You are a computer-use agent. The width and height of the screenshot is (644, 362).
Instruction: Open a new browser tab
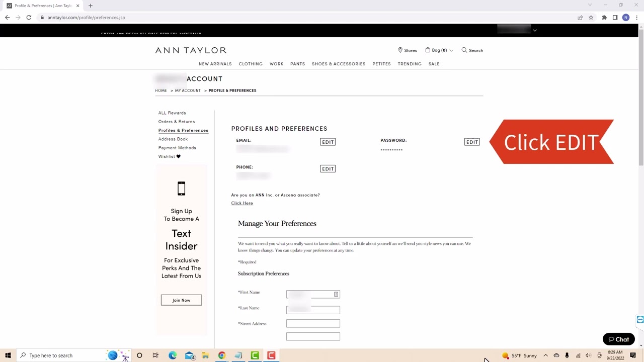point(91,6)
